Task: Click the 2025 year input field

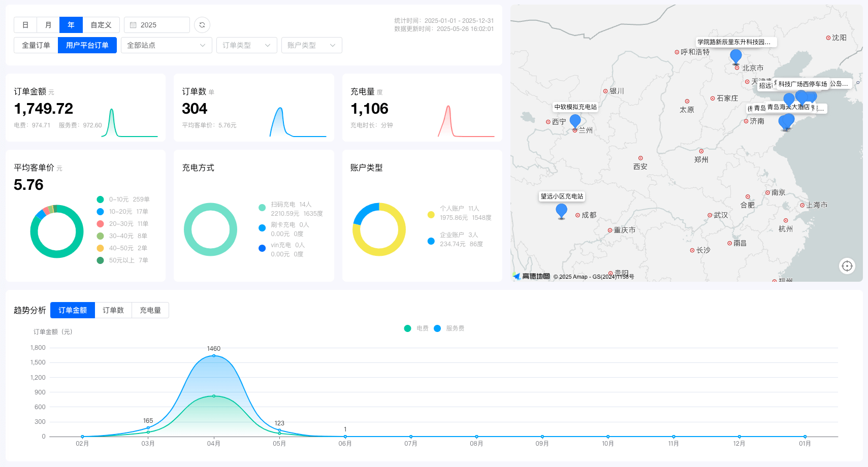Action: (163, 25)
